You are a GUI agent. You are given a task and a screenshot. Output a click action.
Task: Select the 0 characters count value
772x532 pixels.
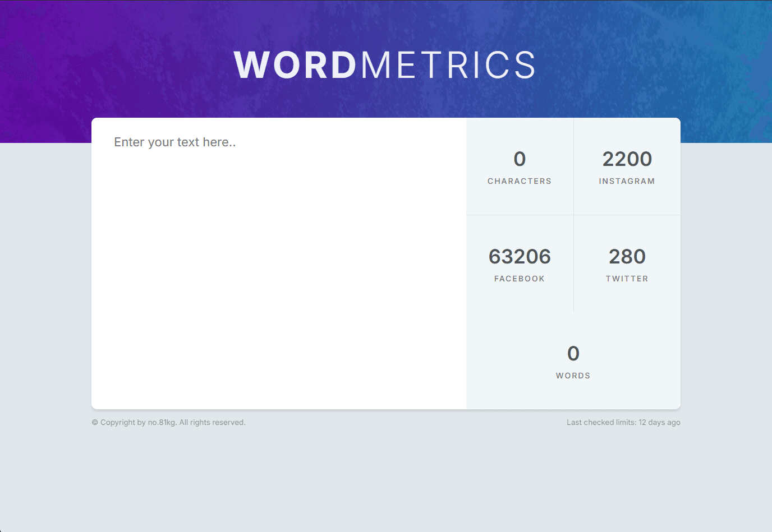click(x=520, y=159)
